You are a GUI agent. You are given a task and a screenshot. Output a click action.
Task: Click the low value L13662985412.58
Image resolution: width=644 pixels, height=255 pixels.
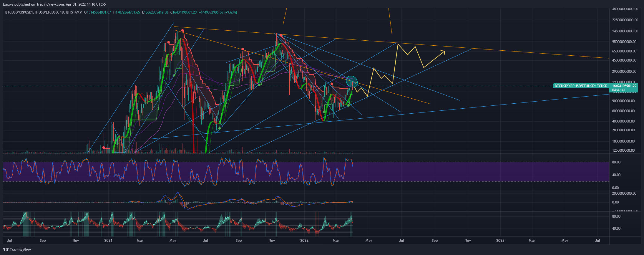[155, 12]
